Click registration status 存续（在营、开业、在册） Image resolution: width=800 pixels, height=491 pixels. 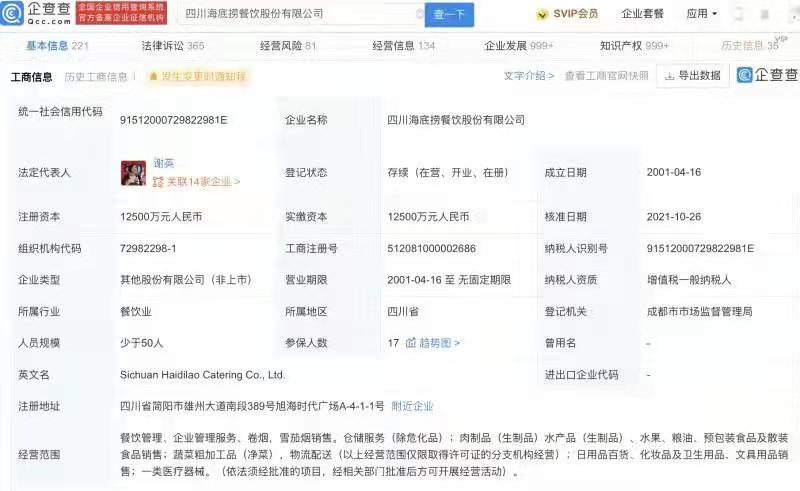click(x=447, y=173)
